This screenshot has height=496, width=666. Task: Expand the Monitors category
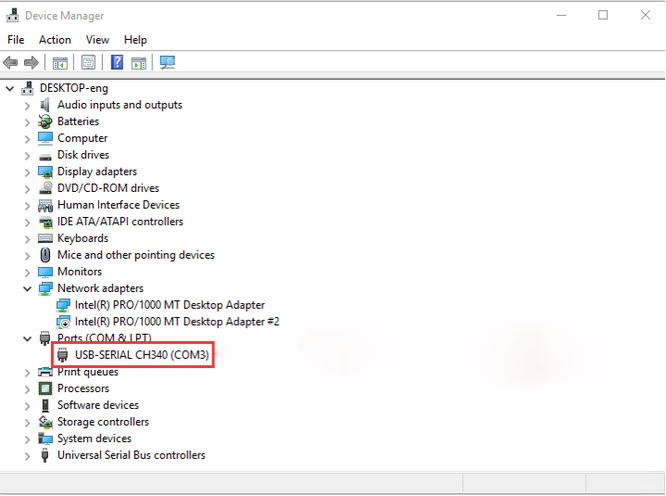[27, 272]
